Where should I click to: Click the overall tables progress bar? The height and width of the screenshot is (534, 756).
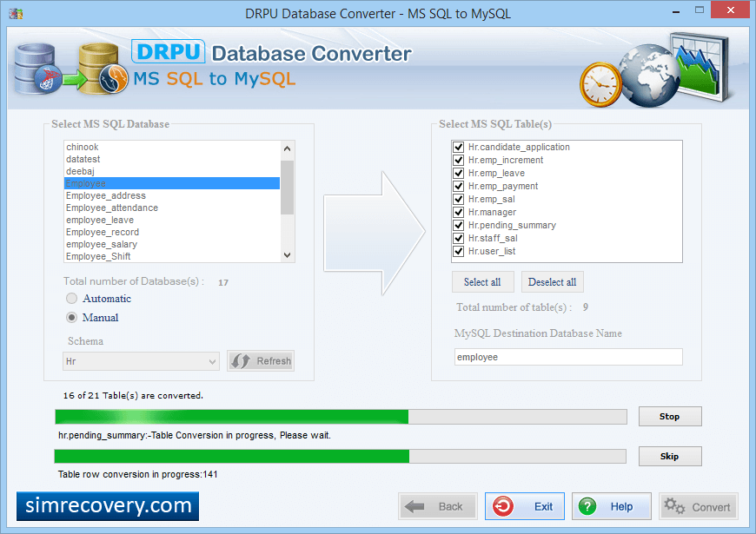tap(341, 417)
